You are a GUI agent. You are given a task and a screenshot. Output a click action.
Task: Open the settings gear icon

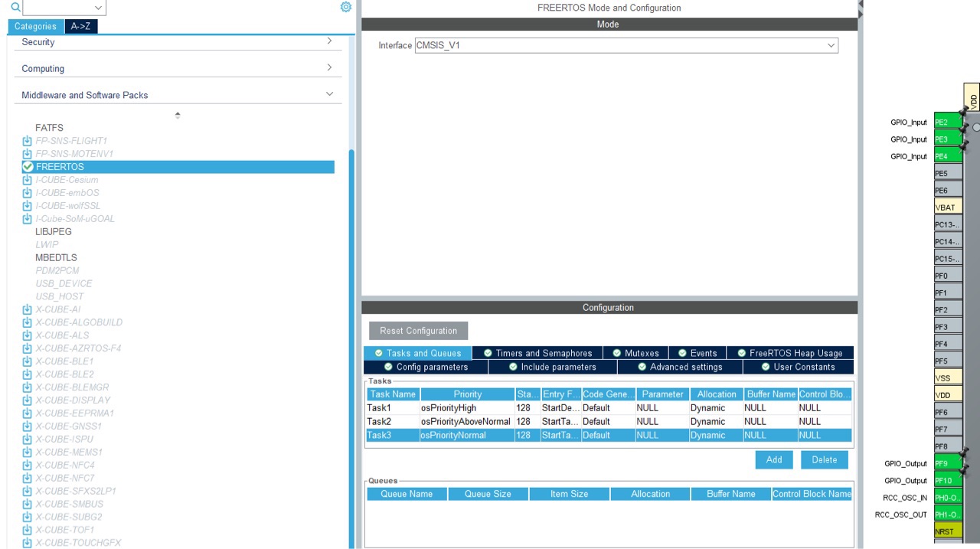[345, 7]
